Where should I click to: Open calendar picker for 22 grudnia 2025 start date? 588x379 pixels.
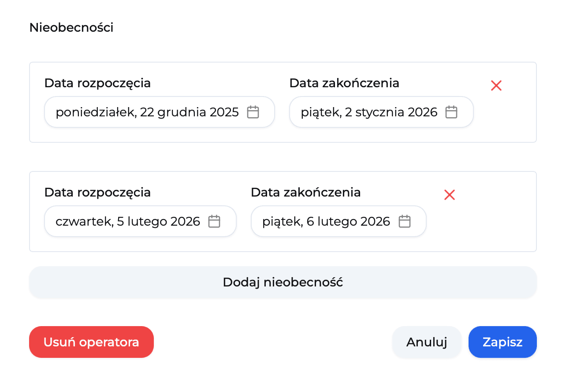click(253, 112)
